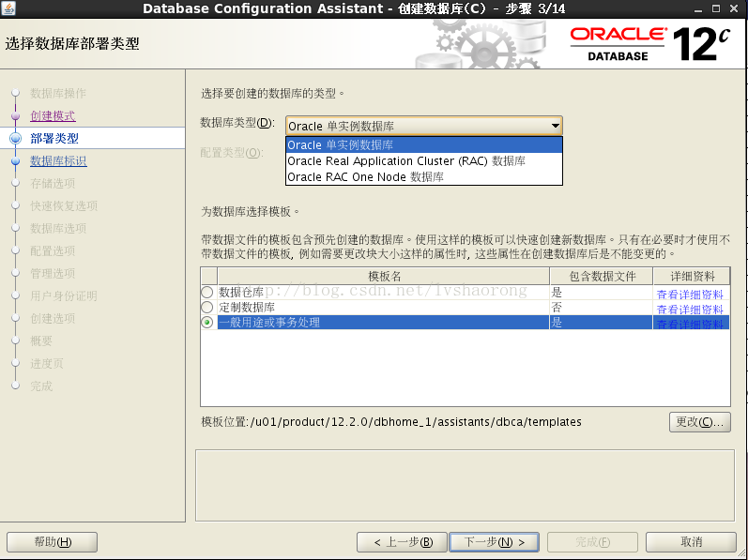Click the 包含数据文件 column header

click(x=602, y=276)
